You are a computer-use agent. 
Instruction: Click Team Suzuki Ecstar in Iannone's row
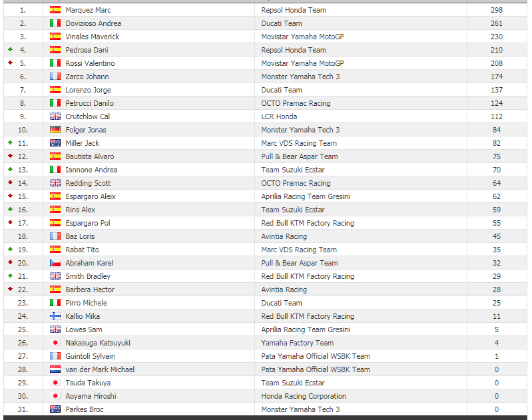[x=293, y=170]
